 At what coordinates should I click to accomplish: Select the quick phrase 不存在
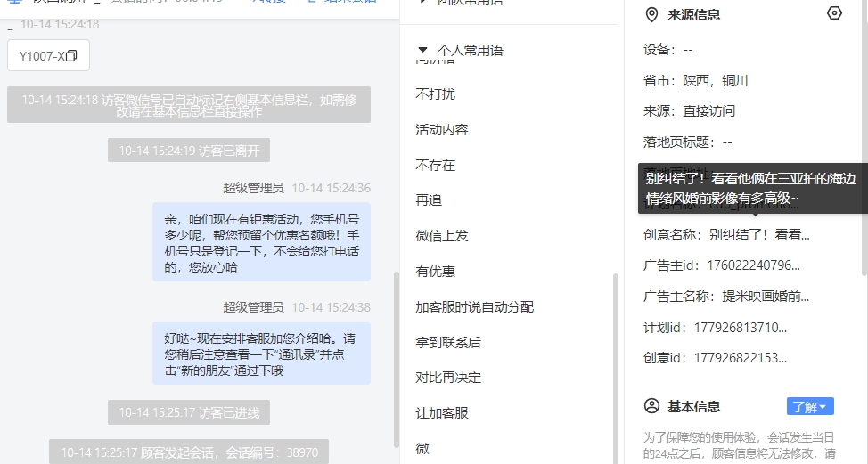coord(435,165)
